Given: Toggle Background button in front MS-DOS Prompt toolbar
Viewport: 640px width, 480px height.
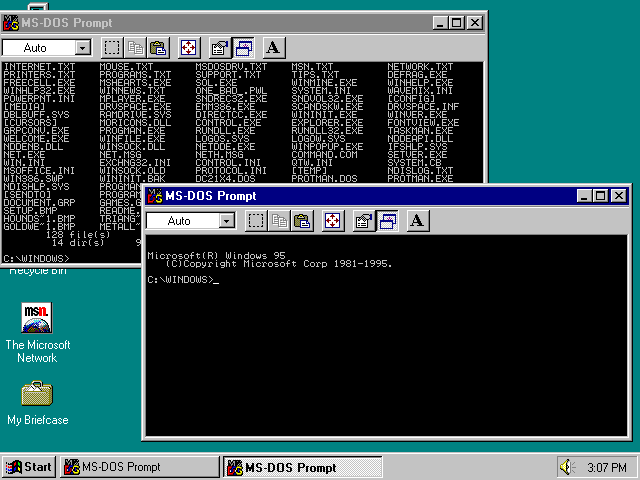Looking at the screenshot, I should tap(387, 221).
